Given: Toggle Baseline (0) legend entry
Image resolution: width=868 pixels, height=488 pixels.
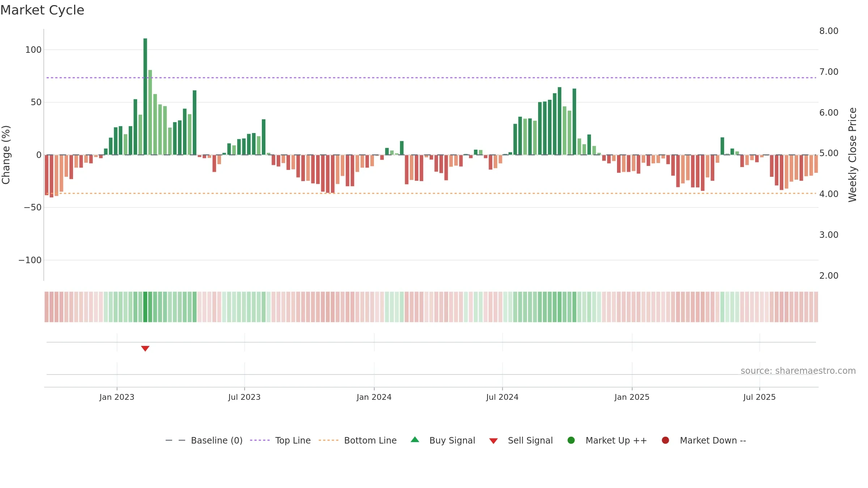Looking at the screenshot, I should pos(204,440).
